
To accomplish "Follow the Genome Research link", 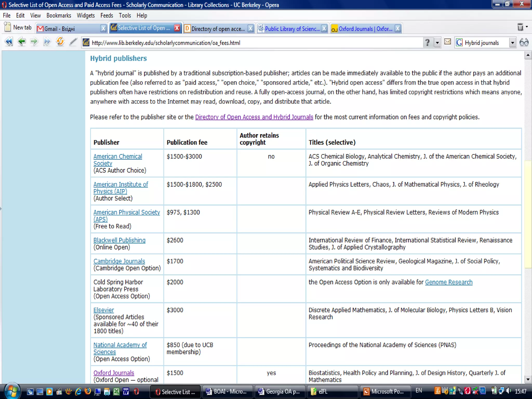I will pos(449,282).
